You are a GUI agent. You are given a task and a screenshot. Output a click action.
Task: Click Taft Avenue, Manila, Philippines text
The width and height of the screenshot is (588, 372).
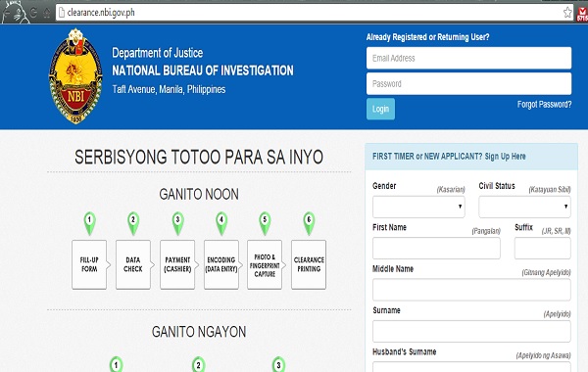coord(169,89)
